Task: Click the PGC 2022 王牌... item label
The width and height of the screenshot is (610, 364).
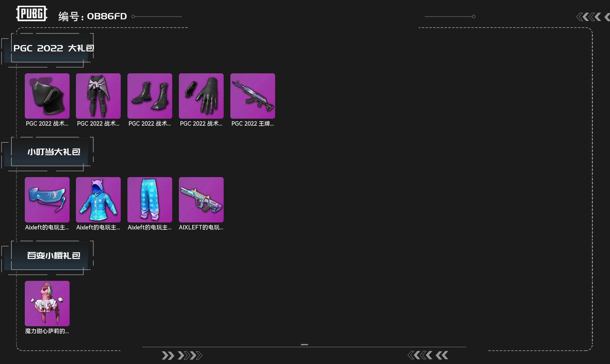Action: click(253, 124)
